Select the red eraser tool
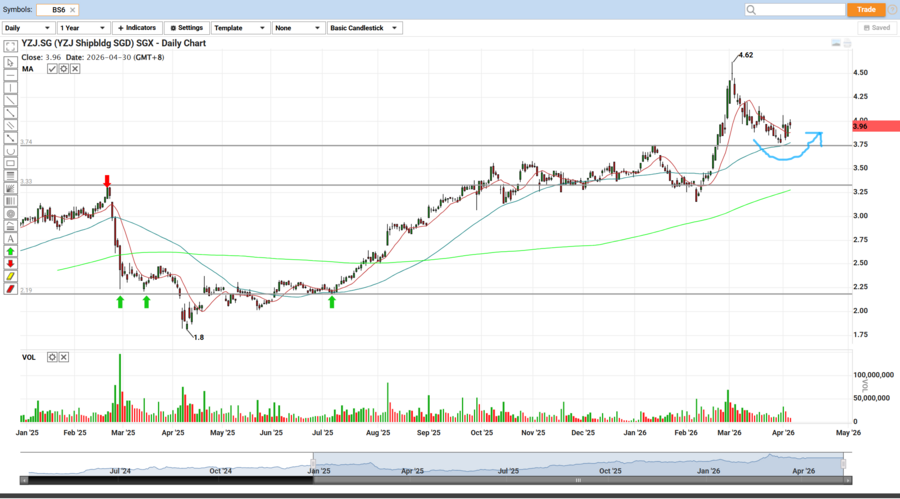900x499 pixels. click(x=10, y=289)
